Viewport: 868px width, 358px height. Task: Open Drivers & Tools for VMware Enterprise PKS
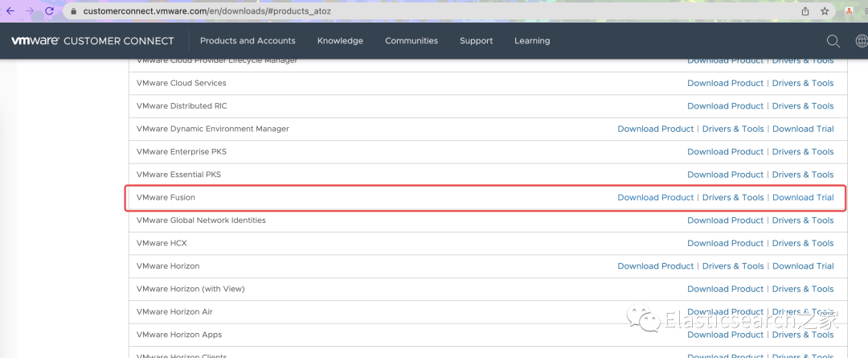point(803,152)
